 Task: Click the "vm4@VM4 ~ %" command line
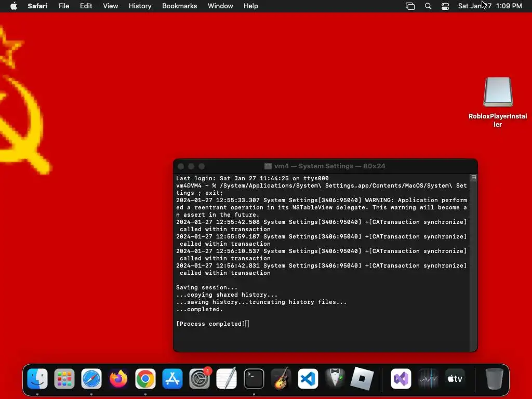[x=321, y=189]
